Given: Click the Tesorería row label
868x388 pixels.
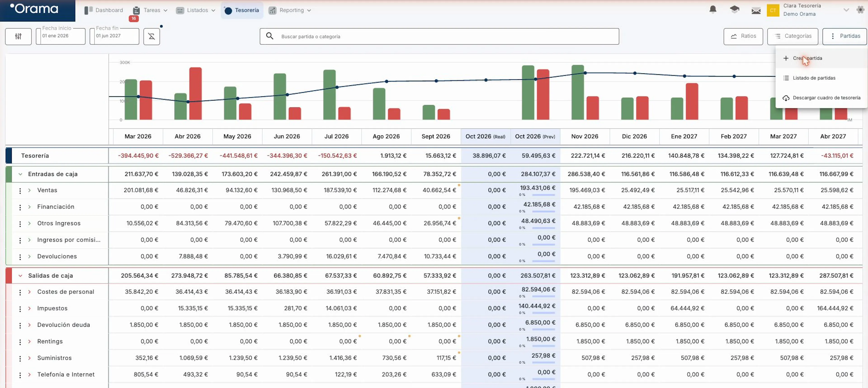Looking at the screenshot, I should [35, 156].
